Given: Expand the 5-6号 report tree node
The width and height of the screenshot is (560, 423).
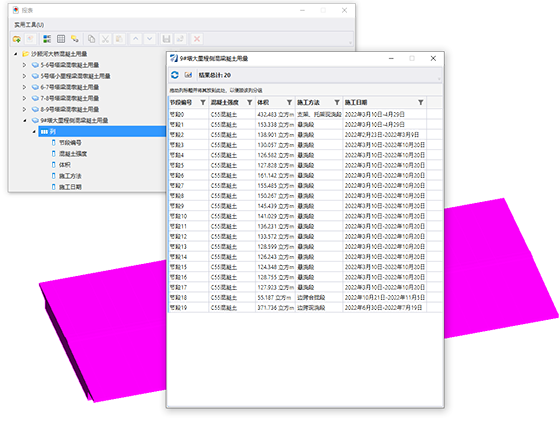Looking at the screenshot, I should 24,65.
